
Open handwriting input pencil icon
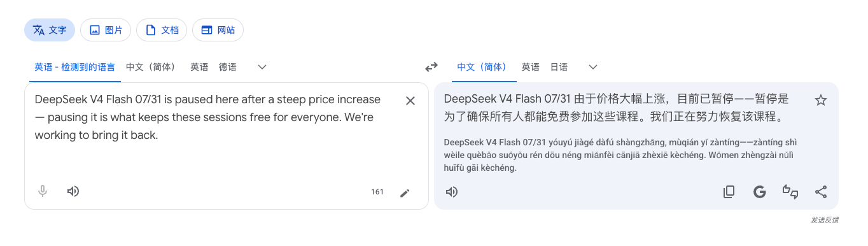click(405, 192)
